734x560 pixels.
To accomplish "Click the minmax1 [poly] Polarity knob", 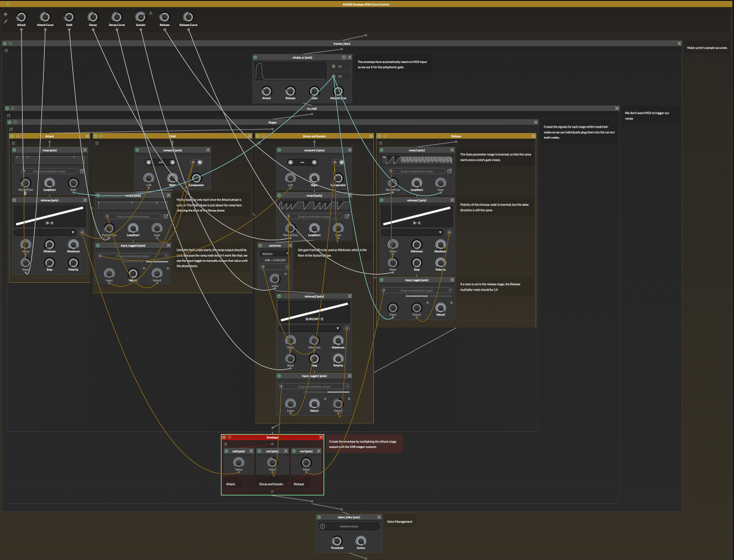I will 440,262.
